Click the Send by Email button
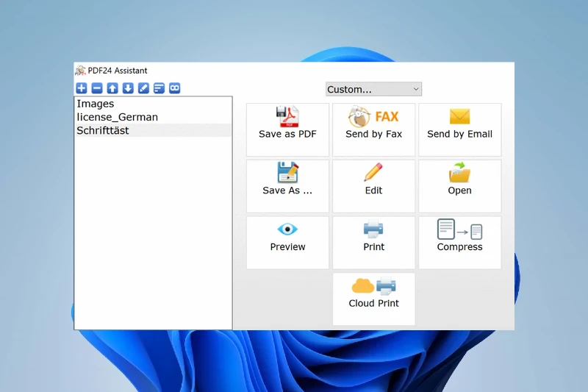Image resolution: width=588 pixels, height=392 pixels. click(460, 129)
